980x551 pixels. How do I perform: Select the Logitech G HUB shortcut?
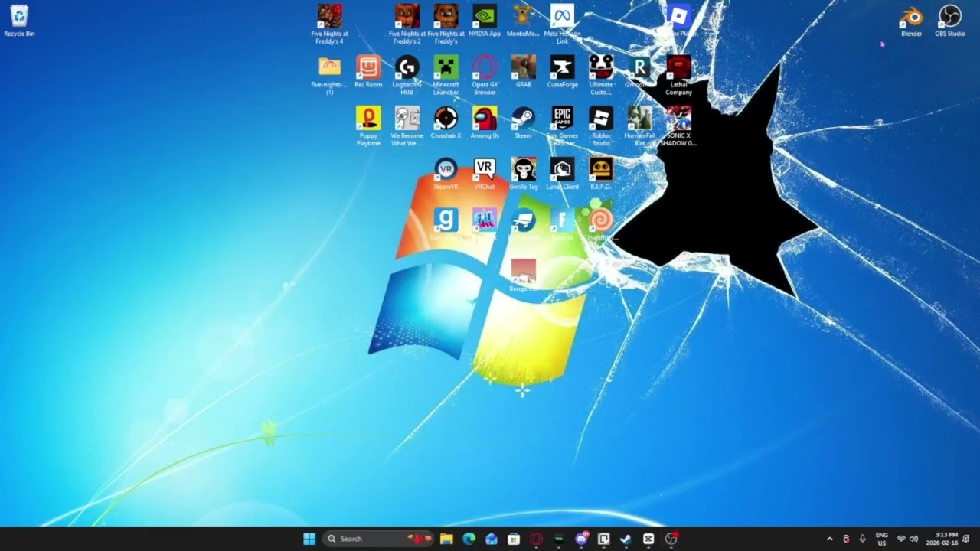tap(407, 75)
